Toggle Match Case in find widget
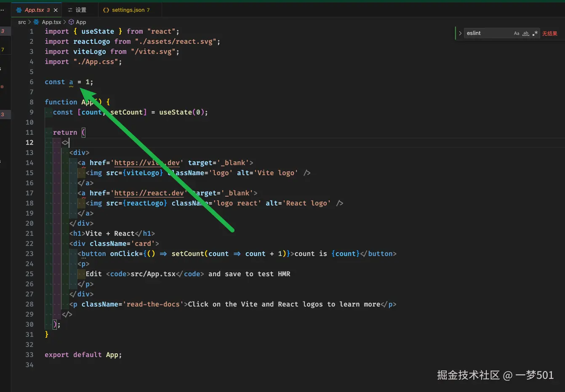The image size is (565, 392). click(517, 33)
